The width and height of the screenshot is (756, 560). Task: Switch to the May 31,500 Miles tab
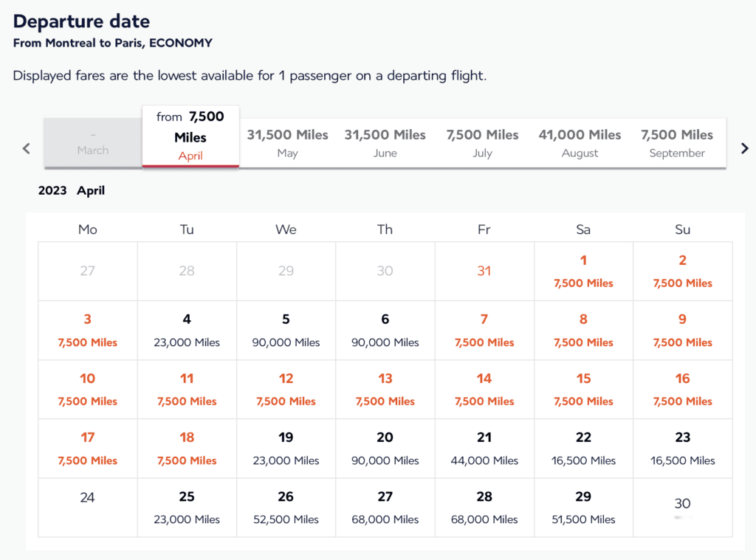pos(287,143)
